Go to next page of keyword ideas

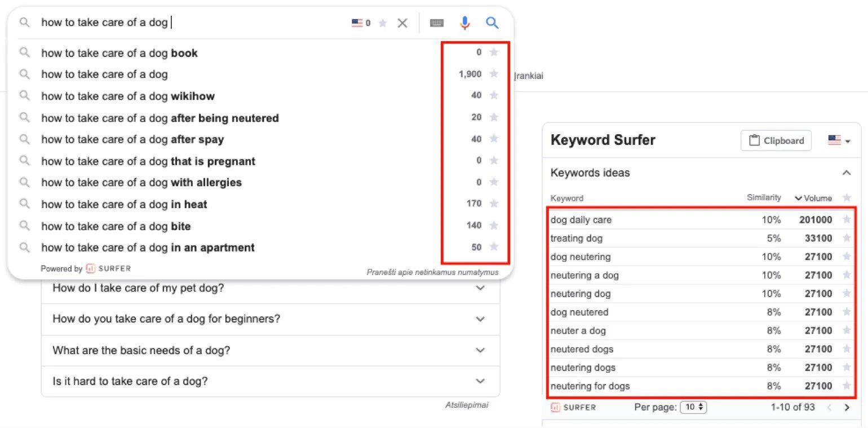pos(847,407)
